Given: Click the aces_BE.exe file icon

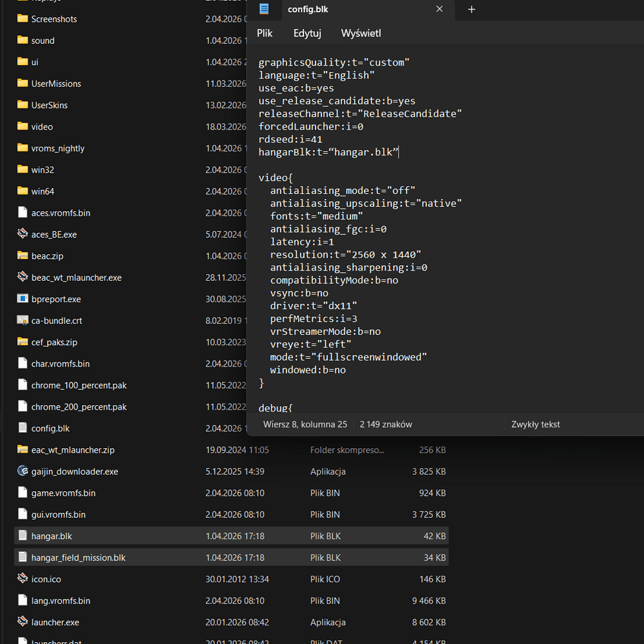Looking at the screenshot, I should 23,234.
